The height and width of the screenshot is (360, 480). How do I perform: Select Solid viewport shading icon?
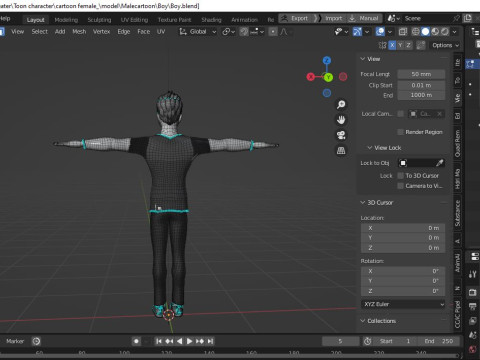coord(425,32)
